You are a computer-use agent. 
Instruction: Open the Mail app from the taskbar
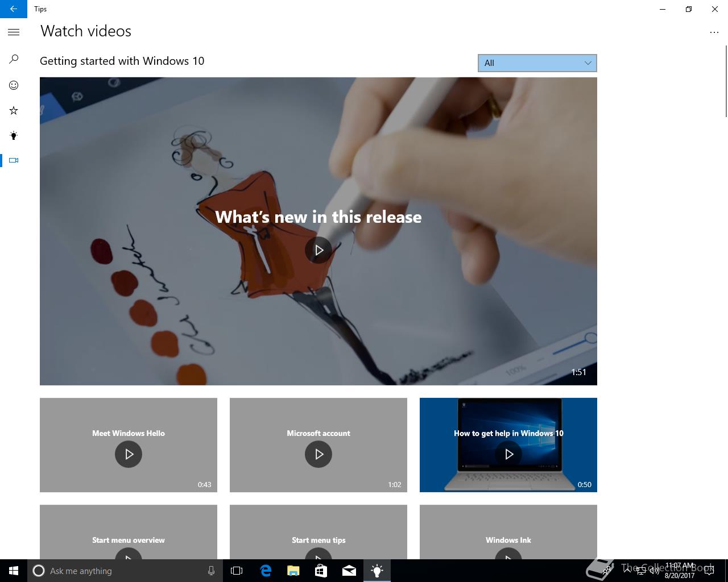[349, 571]
